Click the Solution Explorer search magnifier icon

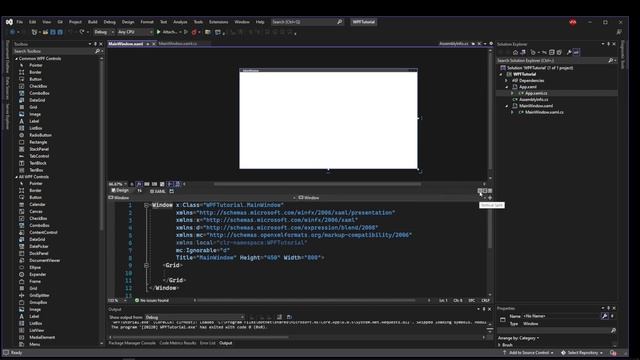coord(611,60)
